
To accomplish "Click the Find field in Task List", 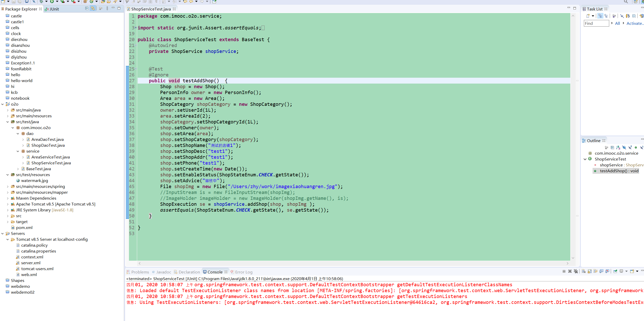I will pos(596,23).
